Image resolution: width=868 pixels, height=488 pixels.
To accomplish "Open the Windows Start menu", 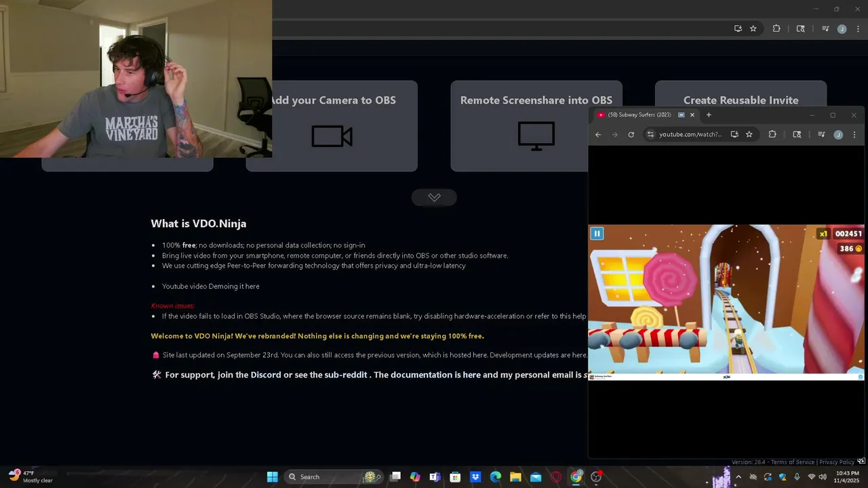I will point(272,477).
